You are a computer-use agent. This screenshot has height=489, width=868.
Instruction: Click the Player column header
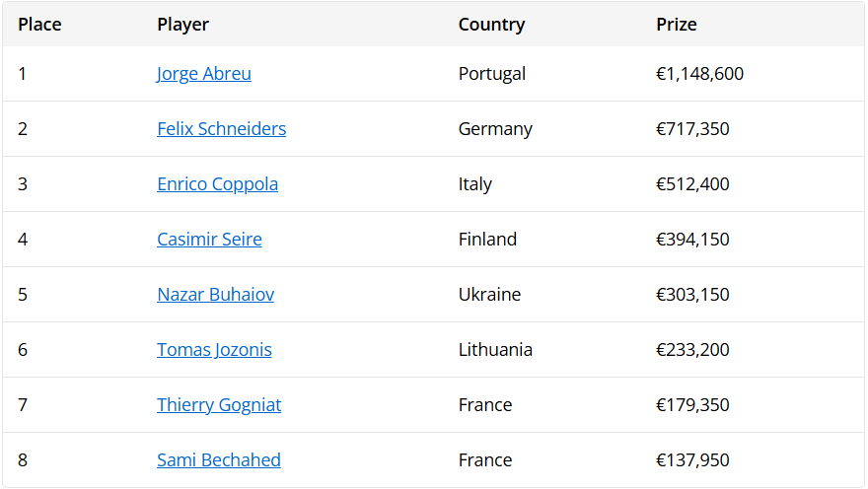tap(182, 25)
